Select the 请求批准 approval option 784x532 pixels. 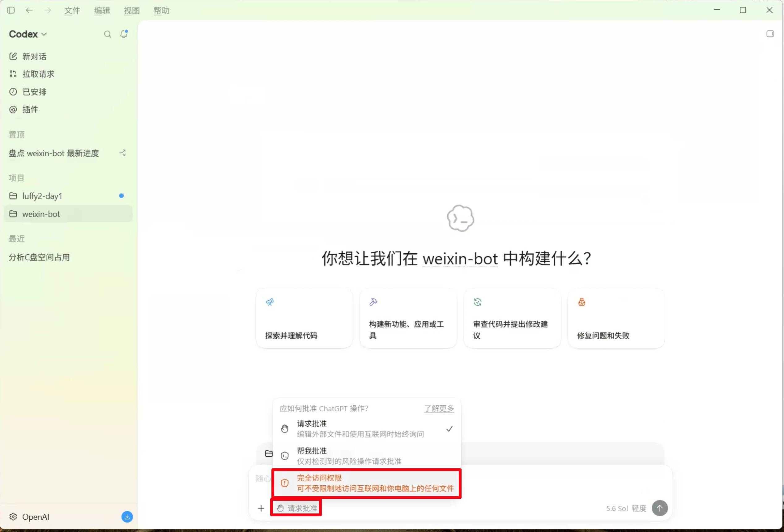click(366, 429)
